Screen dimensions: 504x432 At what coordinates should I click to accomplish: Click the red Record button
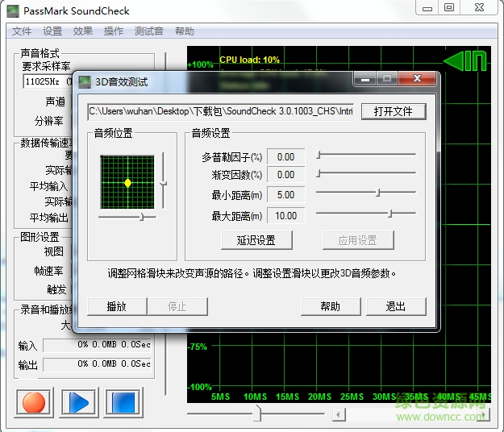tap(34, 402)
